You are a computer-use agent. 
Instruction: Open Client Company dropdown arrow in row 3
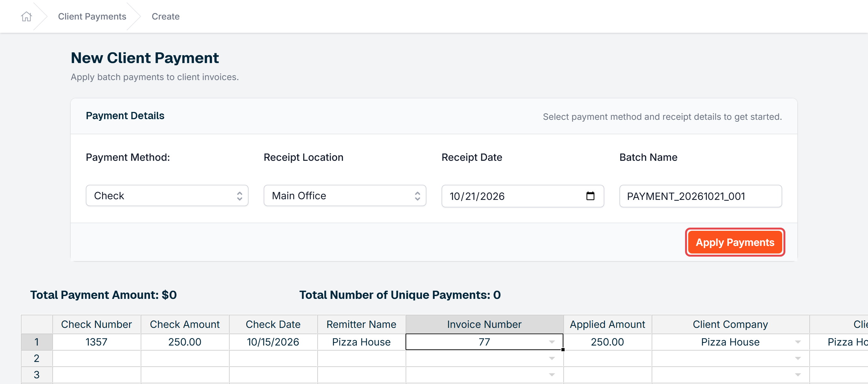798,375
